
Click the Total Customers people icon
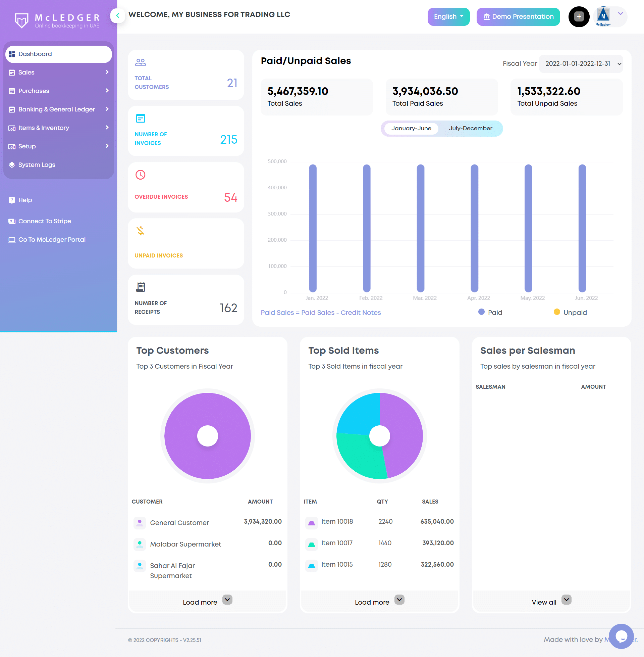point(140,62)
